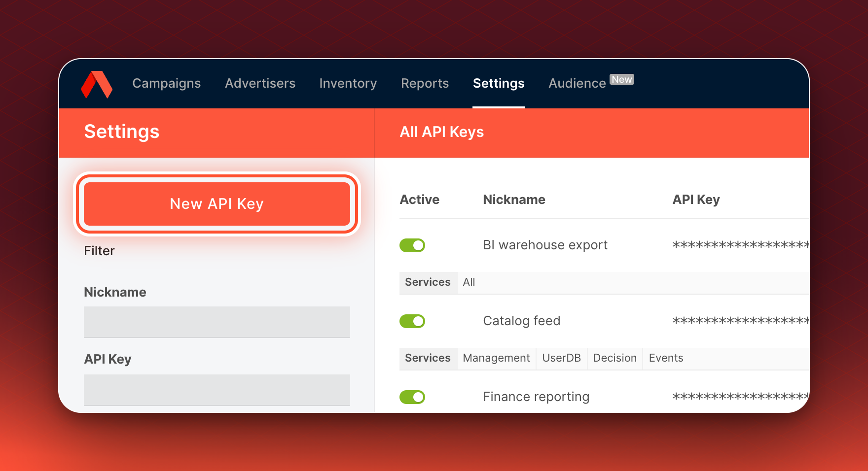Click the New API Key button

click(x=217, y=204)
